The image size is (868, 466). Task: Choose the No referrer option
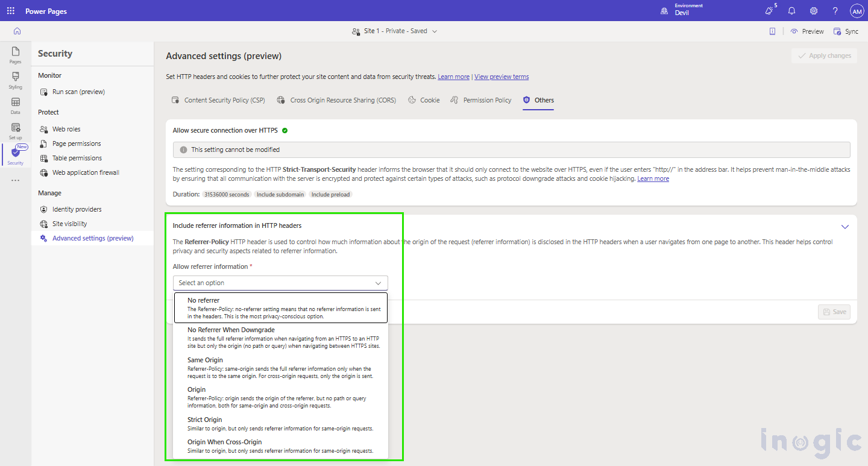click(281, 307)
